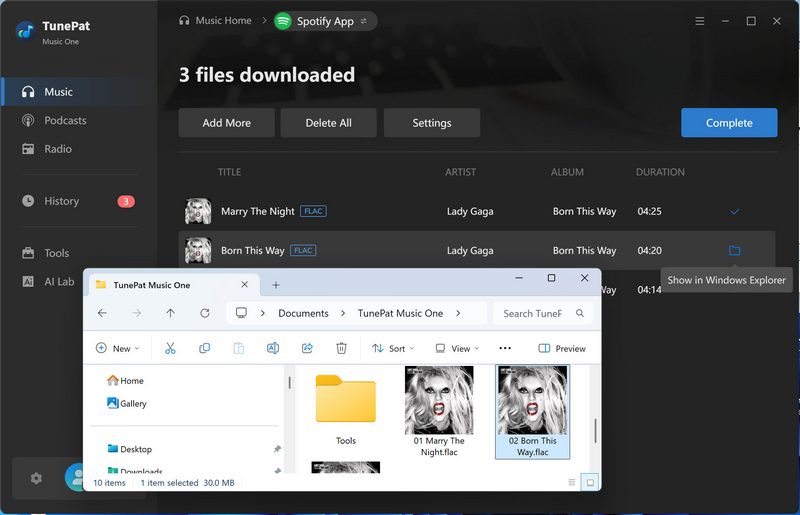Click the This PC monitor icon in address bar
Image resolution: width=800 pixels, height=515 pixels.
coord(241,313)
